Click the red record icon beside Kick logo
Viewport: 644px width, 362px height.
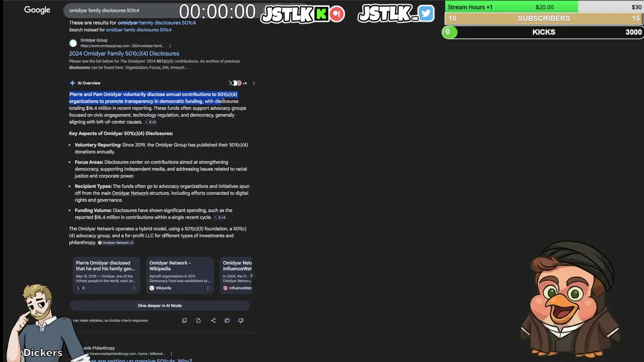coord(337,14)
